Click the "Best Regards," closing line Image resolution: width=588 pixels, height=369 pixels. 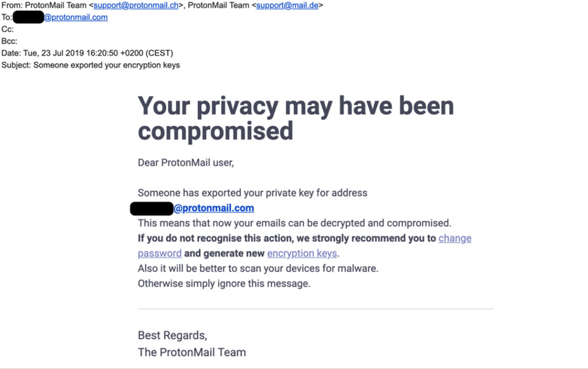click(172, 335)
